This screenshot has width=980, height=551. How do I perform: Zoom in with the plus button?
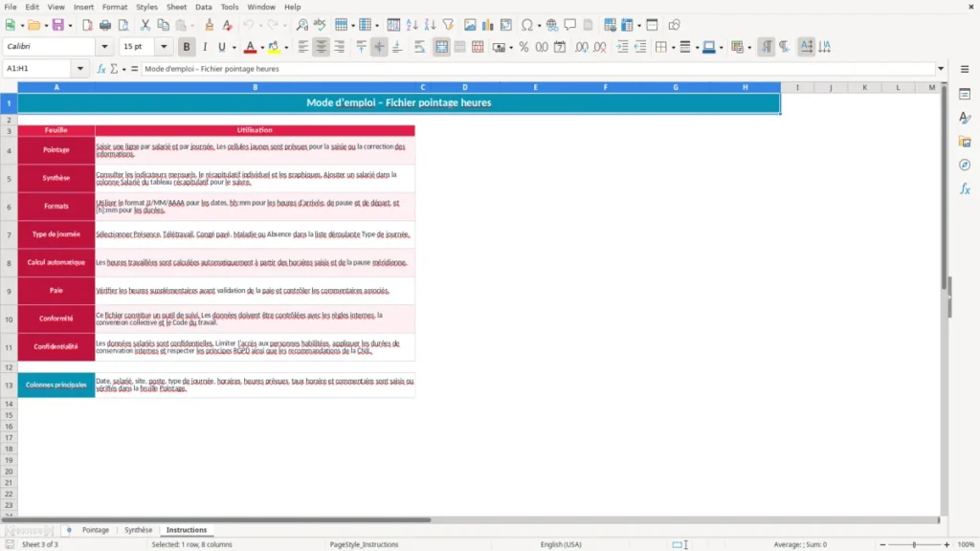point(947,544)
